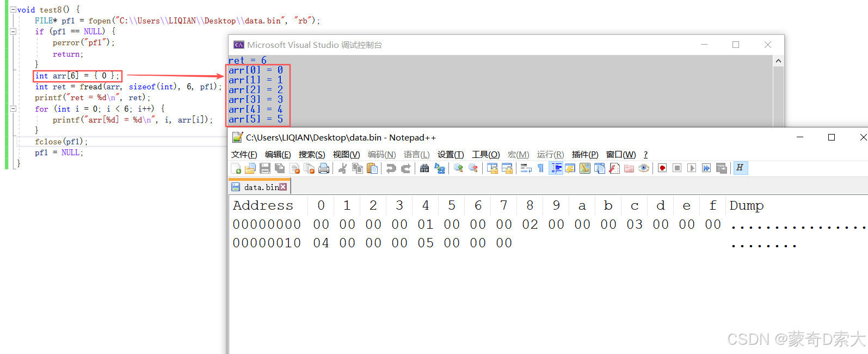Viewport: 868px width, 354px height.
Task: Click the Undo arrow icon
Action: [x=391, y=168]
